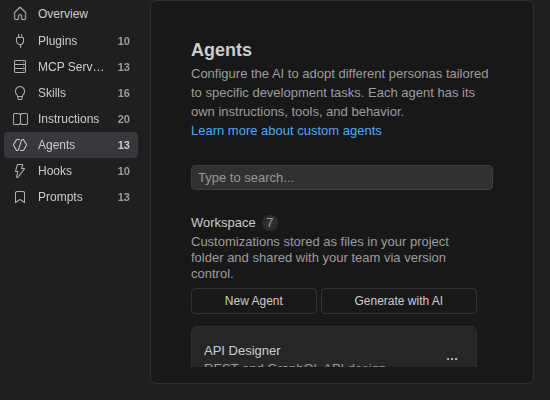Click the Overview home icon

20,14
